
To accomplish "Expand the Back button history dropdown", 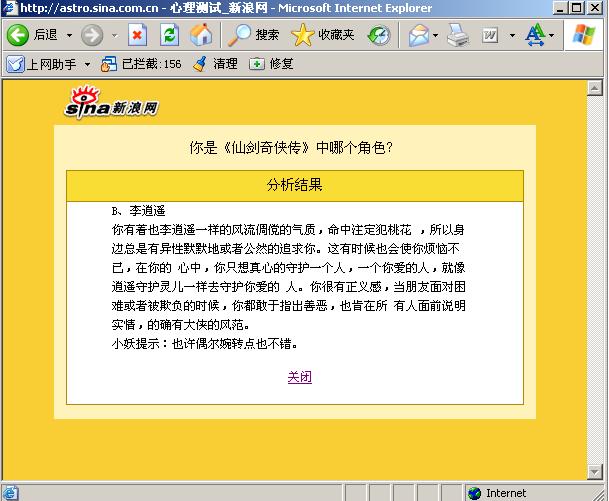I will tap(67, 36).
